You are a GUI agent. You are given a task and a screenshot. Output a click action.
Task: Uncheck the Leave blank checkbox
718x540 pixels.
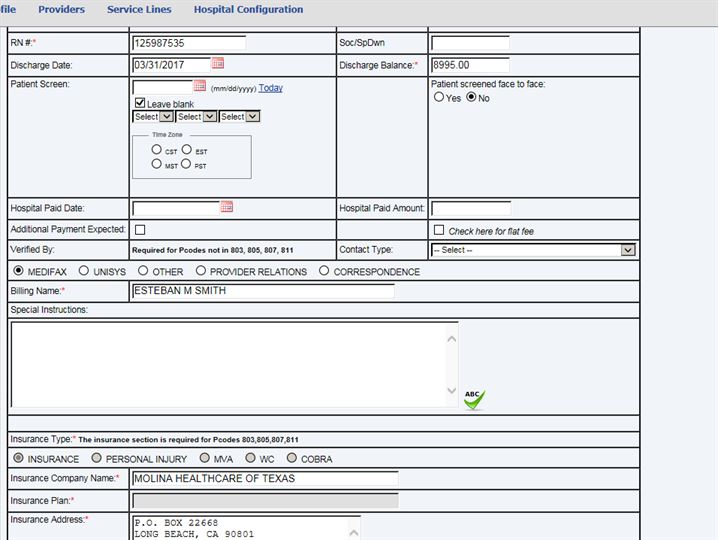(140, 103)
